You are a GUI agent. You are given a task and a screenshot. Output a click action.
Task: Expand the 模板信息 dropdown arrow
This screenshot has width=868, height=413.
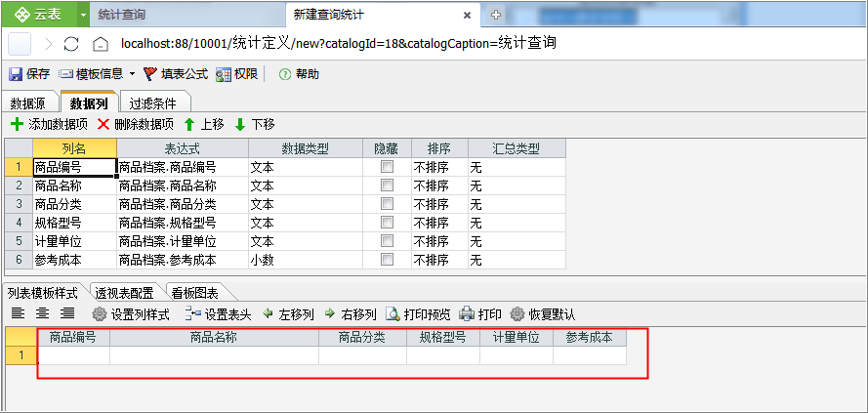click(133, 74)
